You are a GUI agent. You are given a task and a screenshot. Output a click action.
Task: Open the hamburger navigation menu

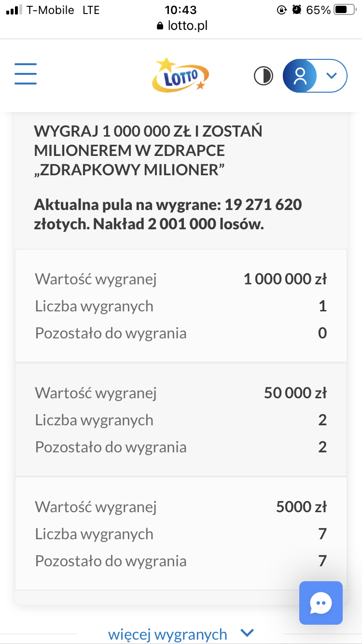[x=26, y=74]
